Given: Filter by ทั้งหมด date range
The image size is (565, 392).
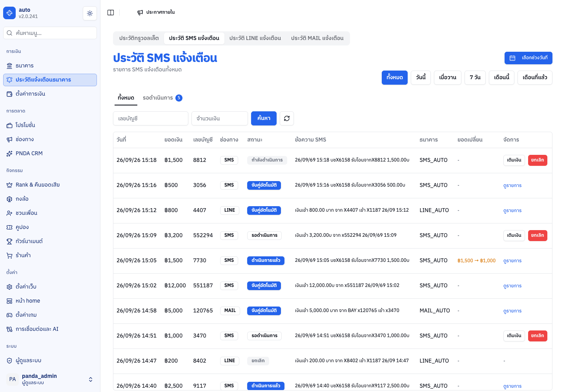Looking at the screenshot, I should click(395, 78).
